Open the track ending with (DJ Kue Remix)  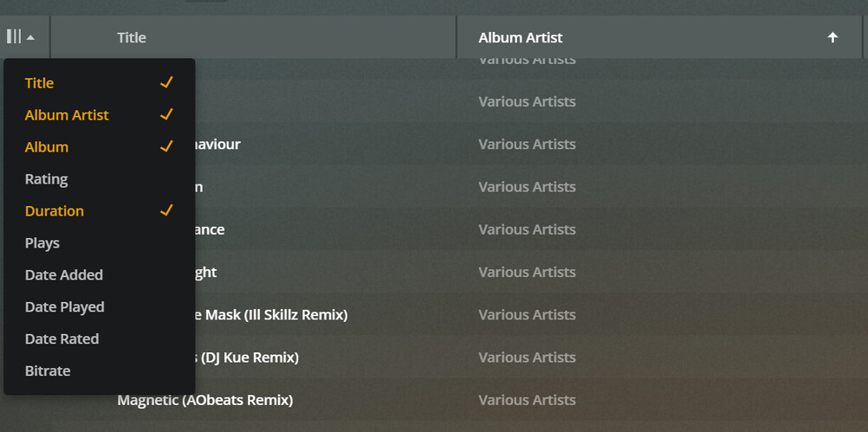249,358
